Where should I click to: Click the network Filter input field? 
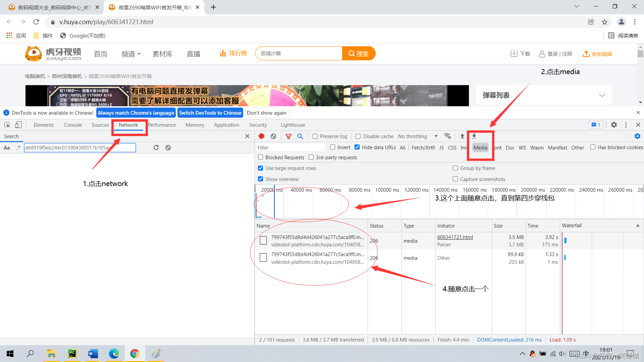[x=290, y=147]
